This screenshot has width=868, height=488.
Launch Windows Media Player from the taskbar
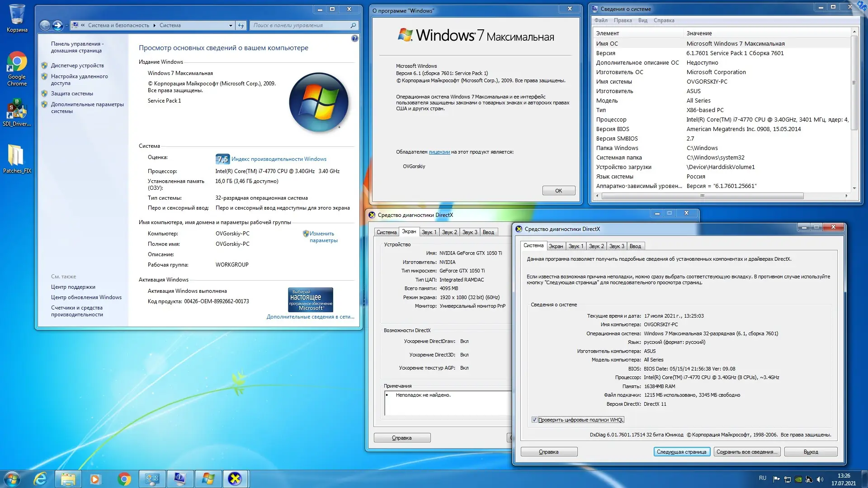[x=95, y=479]
